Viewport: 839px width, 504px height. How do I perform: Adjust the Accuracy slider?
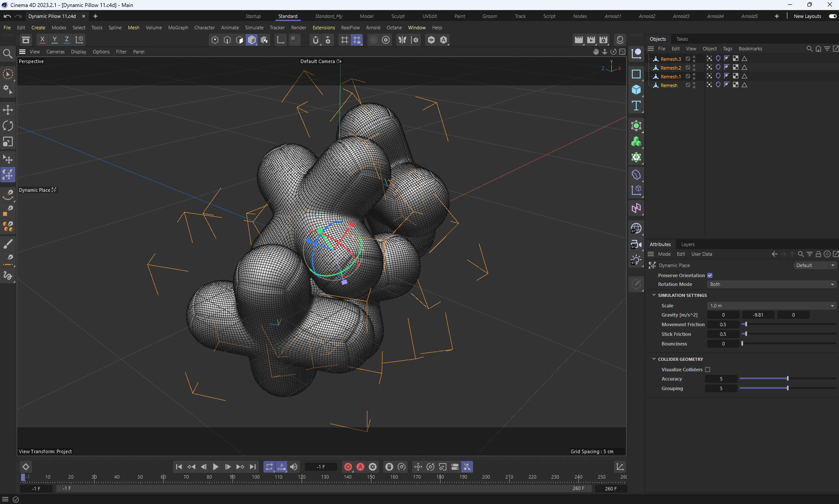click(787, 379)
